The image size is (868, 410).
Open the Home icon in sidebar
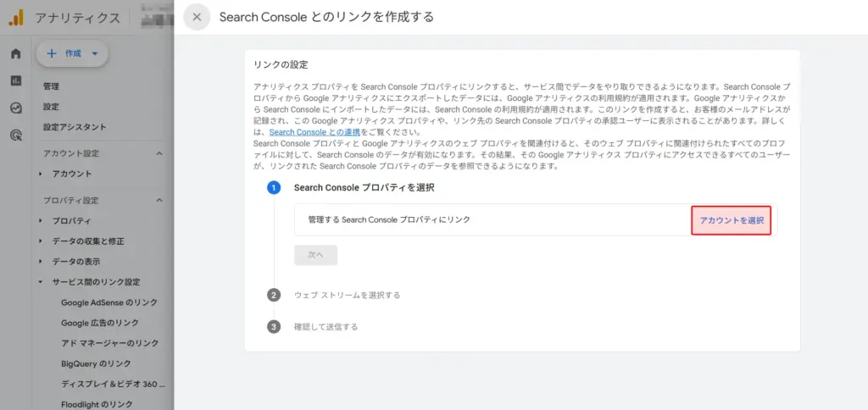(x=16, y=54)
